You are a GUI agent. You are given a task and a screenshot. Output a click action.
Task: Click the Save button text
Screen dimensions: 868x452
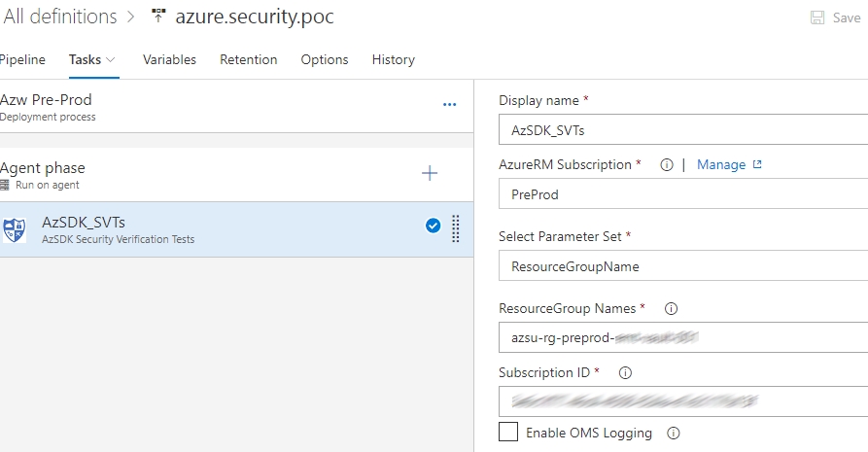(x=847, y=17)
